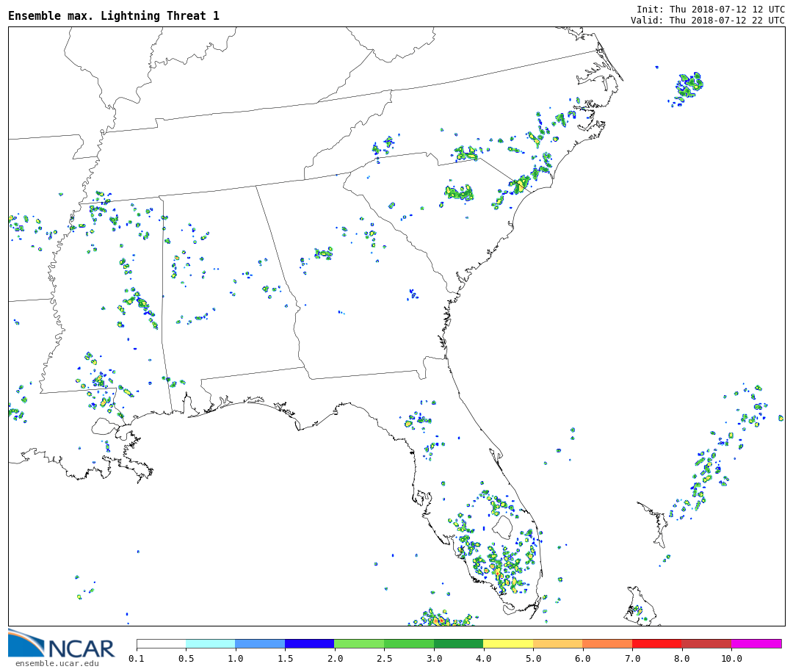Click the isolated storm cluster offshore in the top right
The width and height of the screenshot is (793, 672).
pyautogui.click(x=689, y=85)
